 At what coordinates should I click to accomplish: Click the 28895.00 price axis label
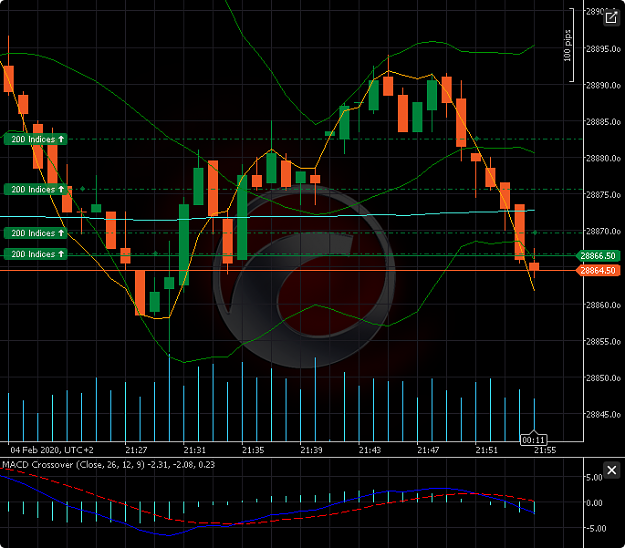tap(603, 49)
